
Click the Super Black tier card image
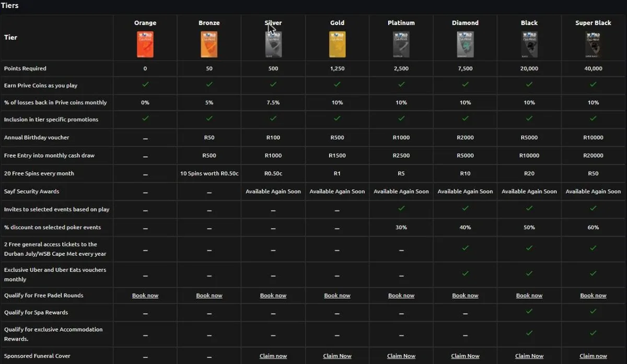pos(593,44)
